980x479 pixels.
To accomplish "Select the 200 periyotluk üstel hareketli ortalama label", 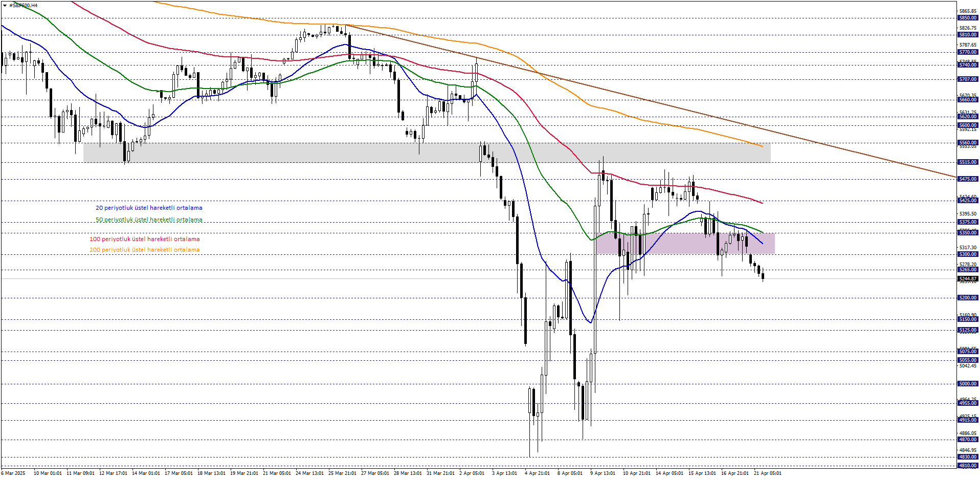I will click(x=145, y=250).
